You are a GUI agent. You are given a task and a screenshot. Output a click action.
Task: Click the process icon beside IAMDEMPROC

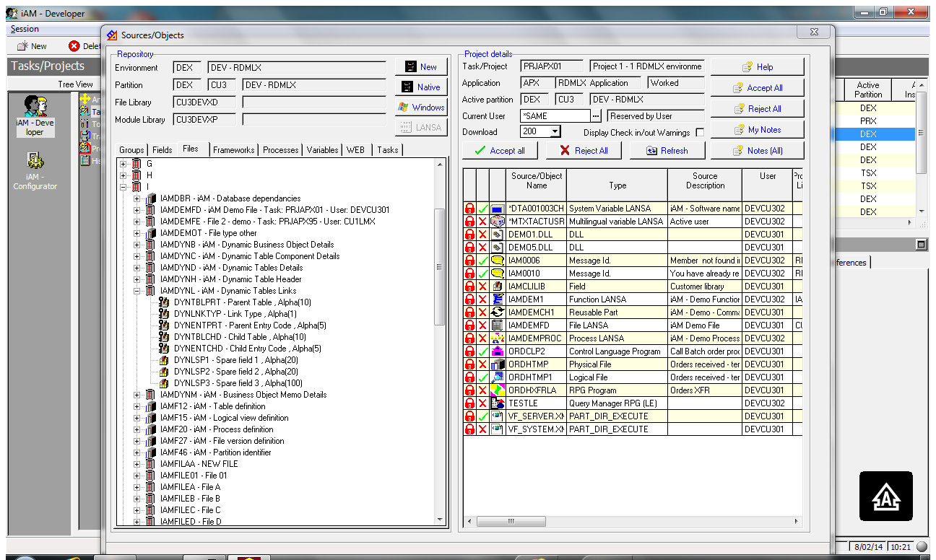[497, 338]
